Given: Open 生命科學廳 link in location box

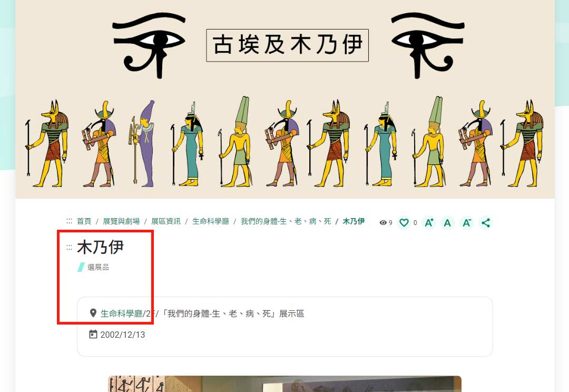Looking at the screenshot, I should point(122,313).
